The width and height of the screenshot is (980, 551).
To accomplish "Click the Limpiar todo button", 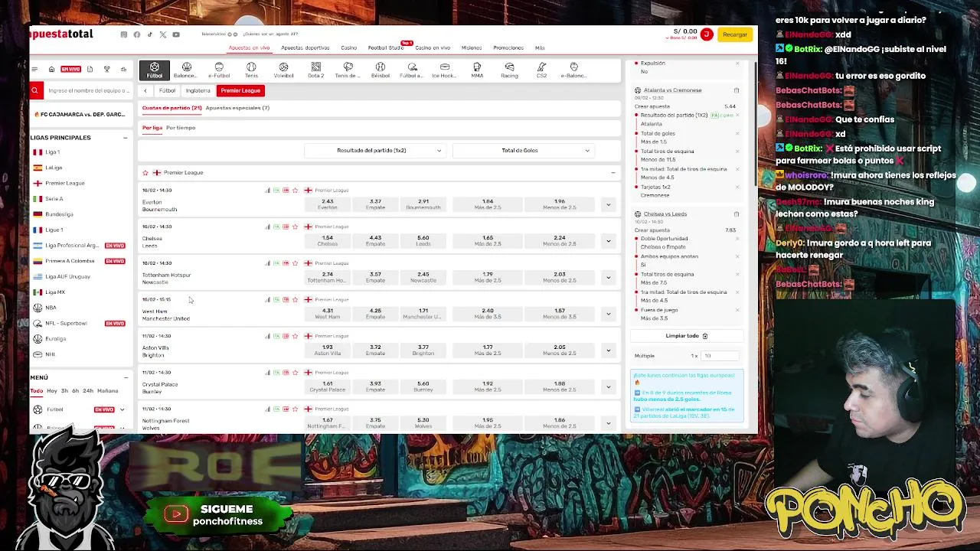I will [x=686, y=336].
